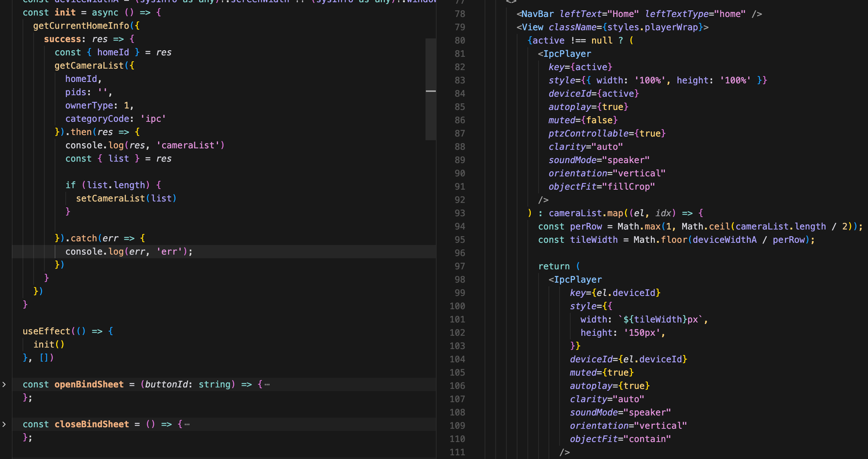868x459 pixels.
Task: Click the ptzControllable attribute
Action: (x=588, y=134)
